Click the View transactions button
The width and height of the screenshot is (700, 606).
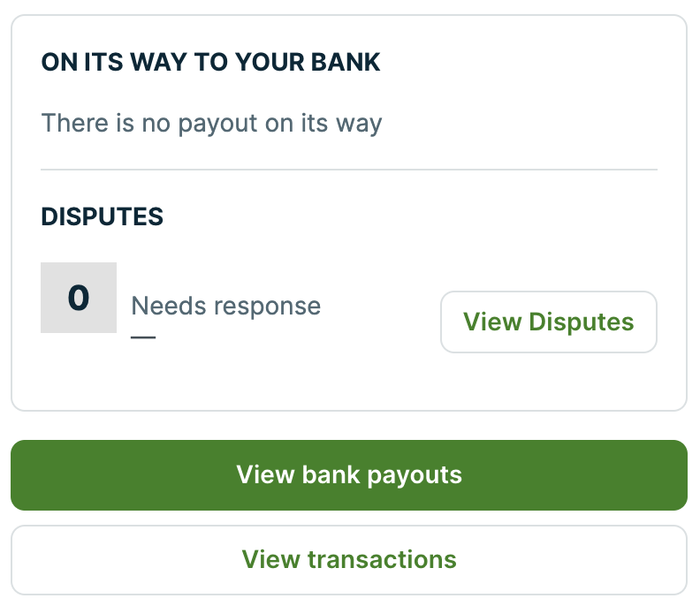pyautogui.click(x=349, y=559)
